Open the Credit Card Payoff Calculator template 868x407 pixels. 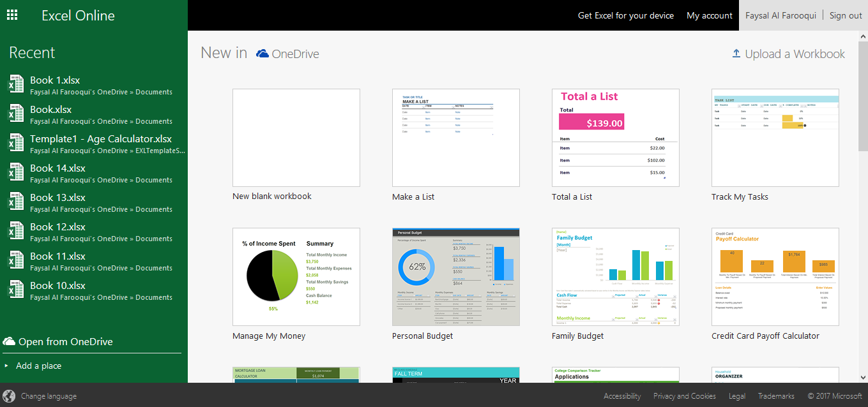click(x=775, y=276)
